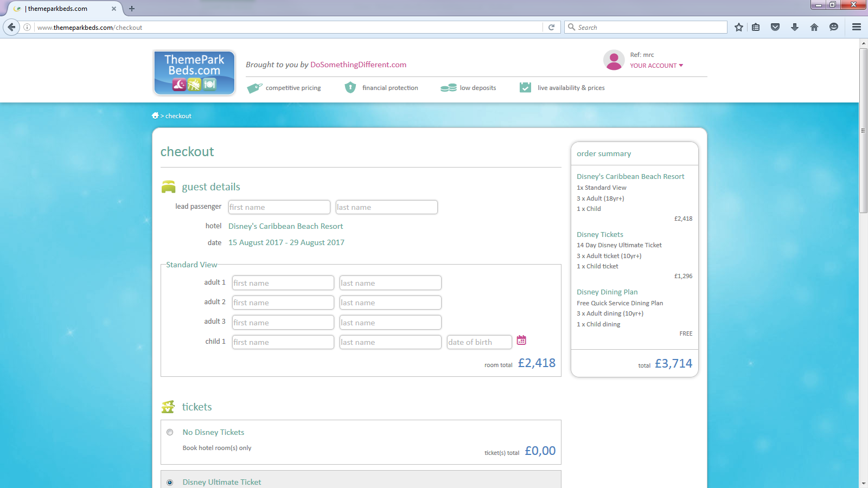868x488 pixels.
Task: Click the competitive pricing tag icon
Action: 254,88
